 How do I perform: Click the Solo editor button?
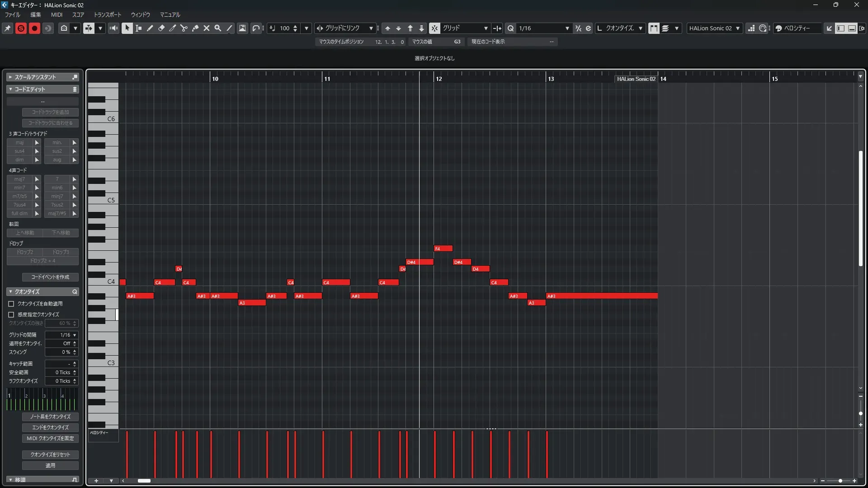[x=21, y=28]
